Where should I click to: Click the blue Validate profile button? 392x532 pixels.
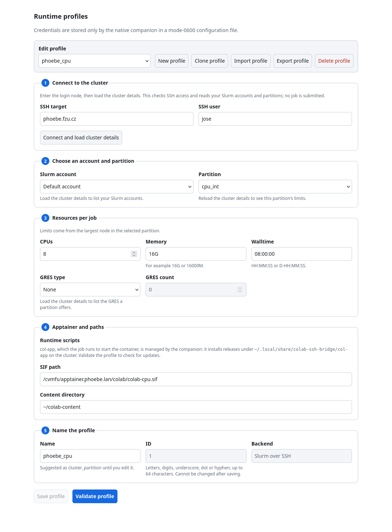[95, 496]
